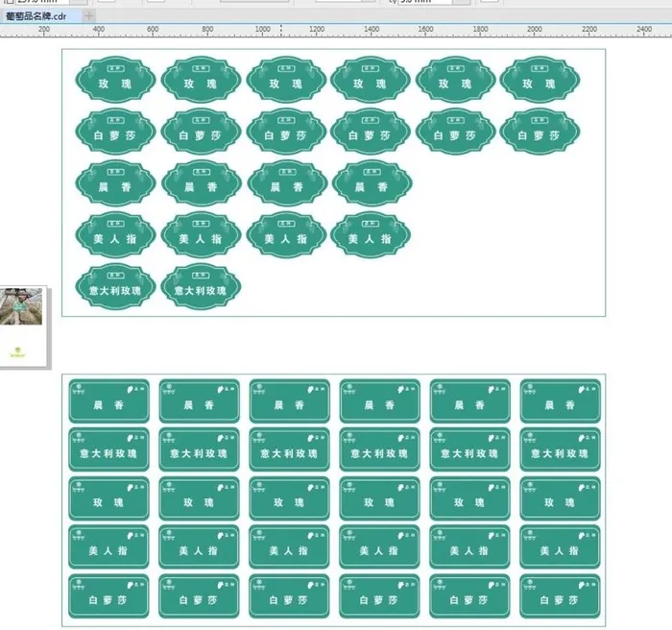Viewport: 672px width, 630px height.
Task: Select the last oval 晨香 badge
Action: coord(370,183)
